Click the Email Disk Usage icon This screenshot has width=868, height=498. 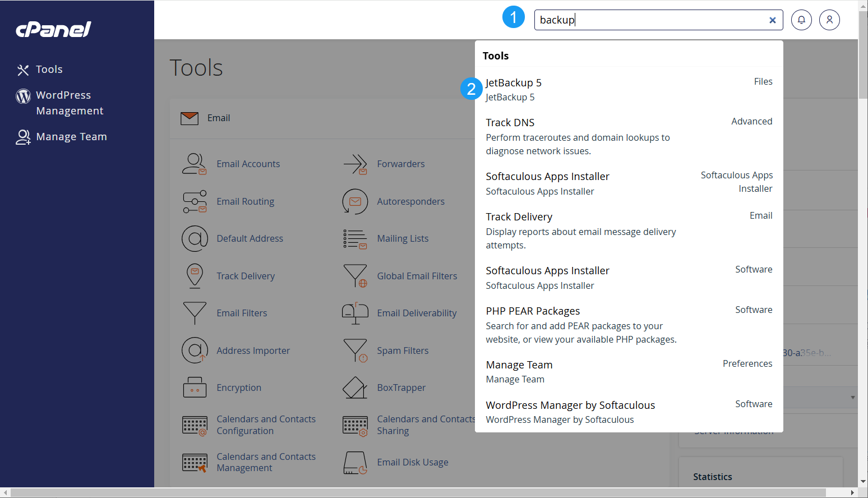pyautogui.click(x=355, y=463)
